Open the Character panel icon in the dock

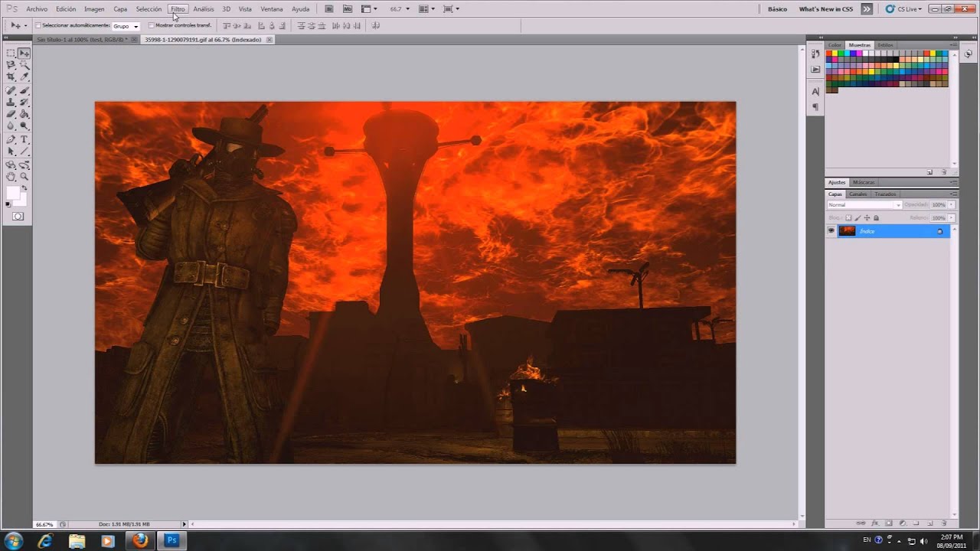click(x=815, y=91)
